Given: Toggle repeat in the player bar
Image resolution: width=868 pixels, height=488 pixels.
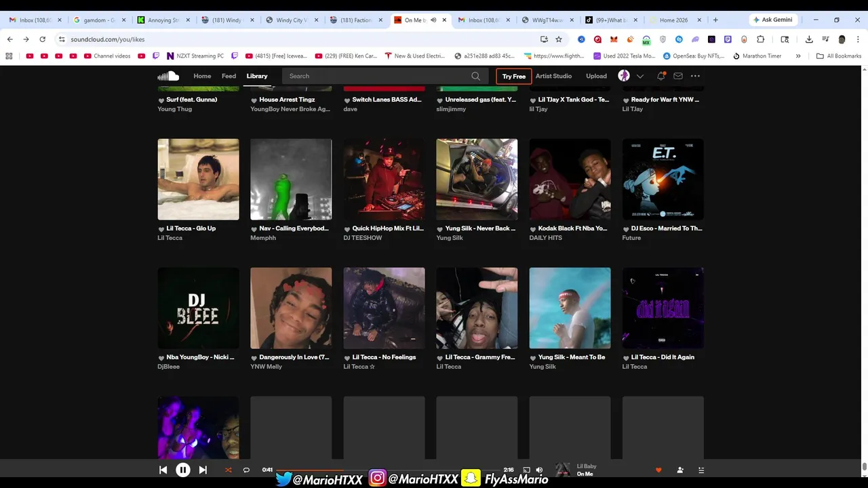Looking at the screenshot, I should click(x=246, y=470).
